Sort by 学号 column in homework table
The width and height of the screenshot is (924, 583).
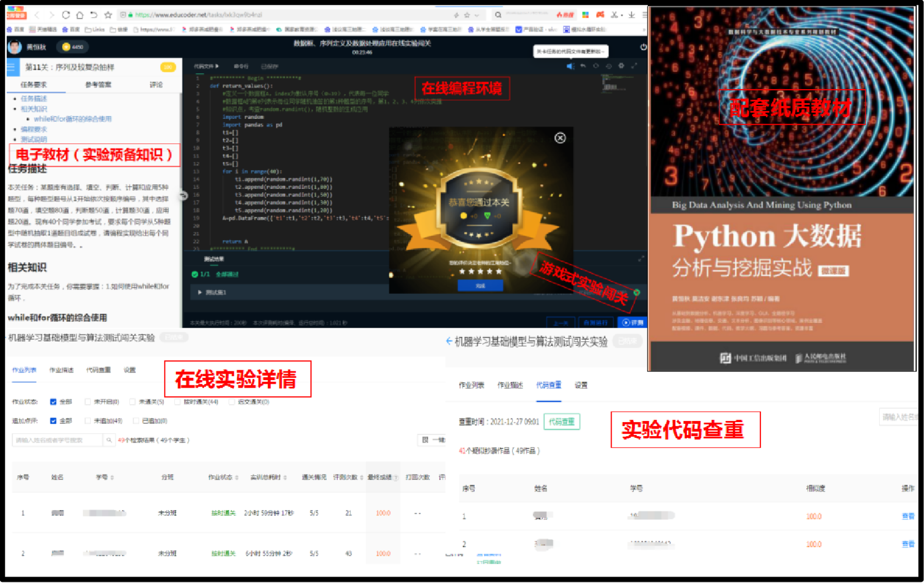click(112, 477)
